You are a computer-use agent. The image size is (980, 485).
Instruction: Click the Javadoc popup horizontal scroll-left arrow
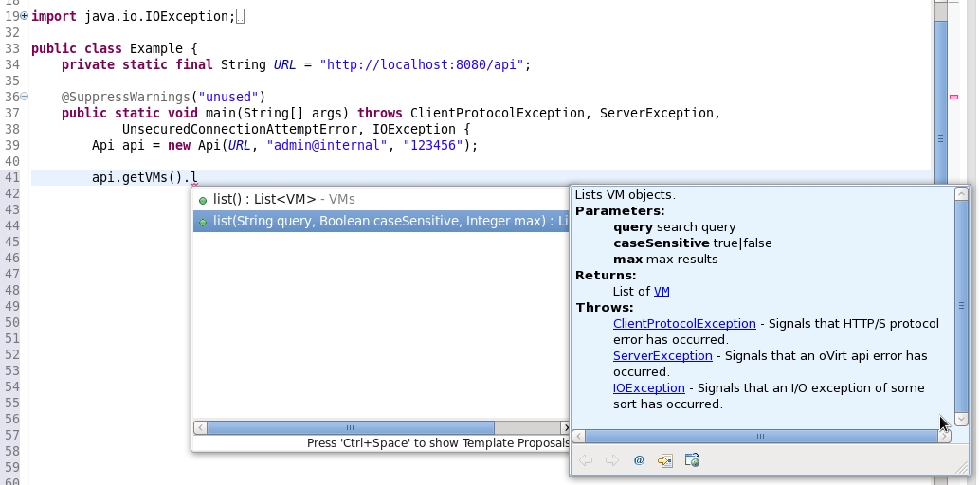pos(578,437)
